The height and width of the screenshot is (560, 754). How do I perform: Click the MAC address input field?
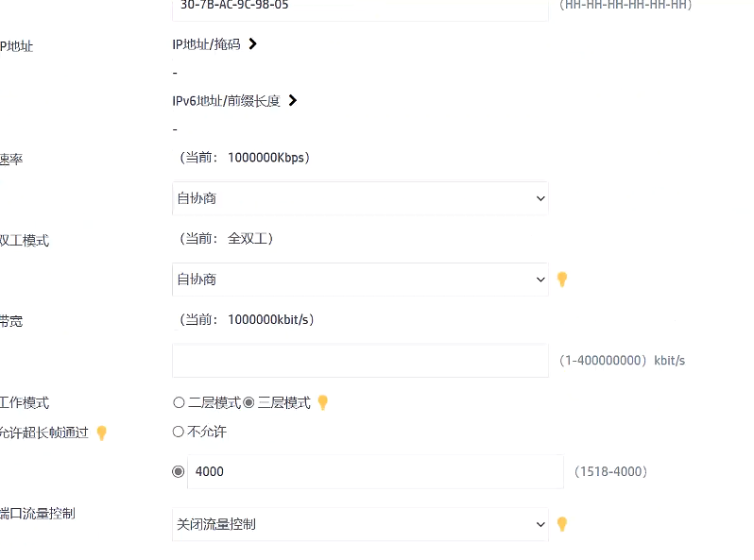tap(360, 7)
